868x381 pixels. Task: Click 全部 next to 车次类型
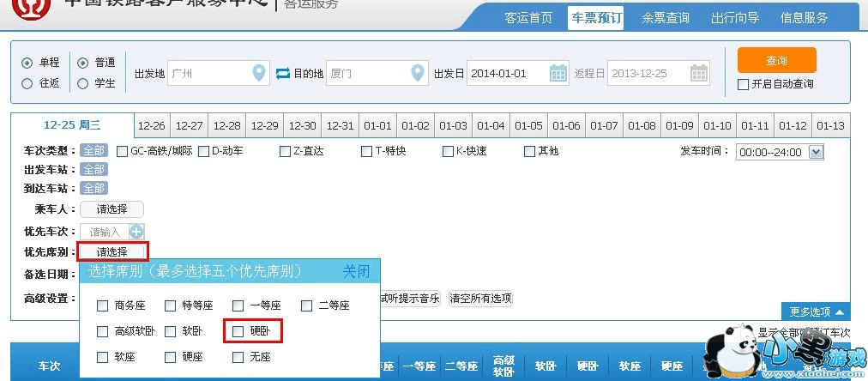coord(93,151)
